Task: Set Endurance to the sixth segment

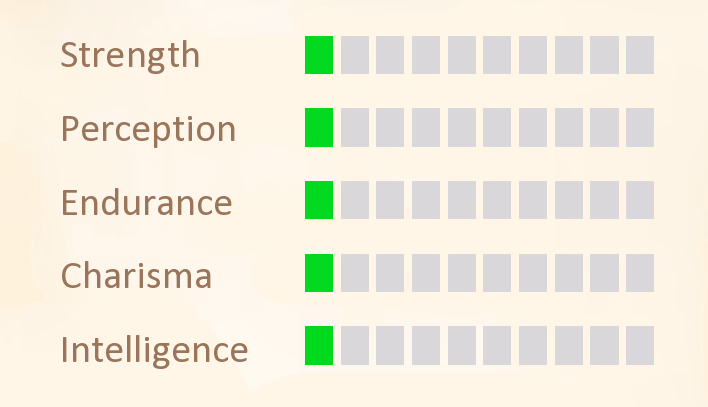Action: [497, 200]
